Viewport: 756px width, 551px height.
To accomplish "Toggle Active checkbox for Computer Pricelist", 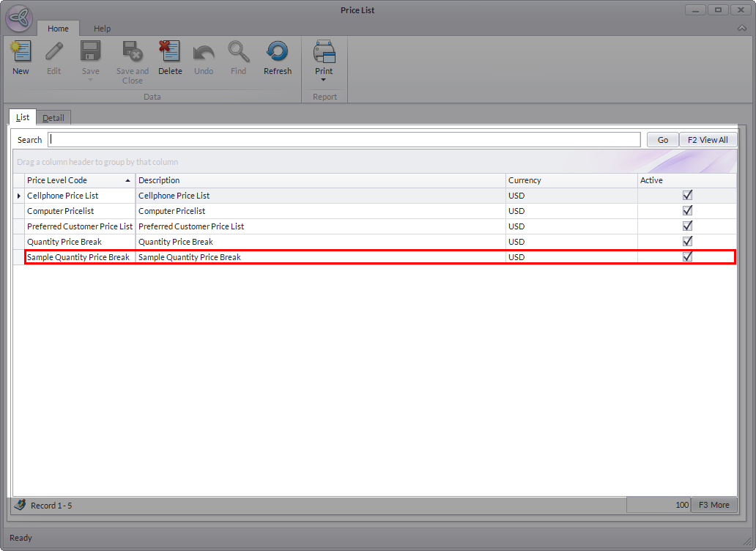I will [x=687, y=211].
